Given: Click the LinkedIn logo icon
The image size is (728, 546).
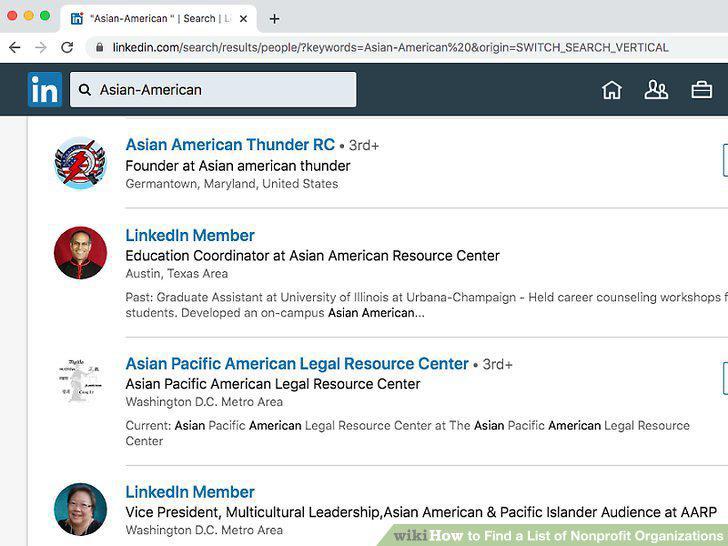Looking at the screenshot, I should [45, 90].
